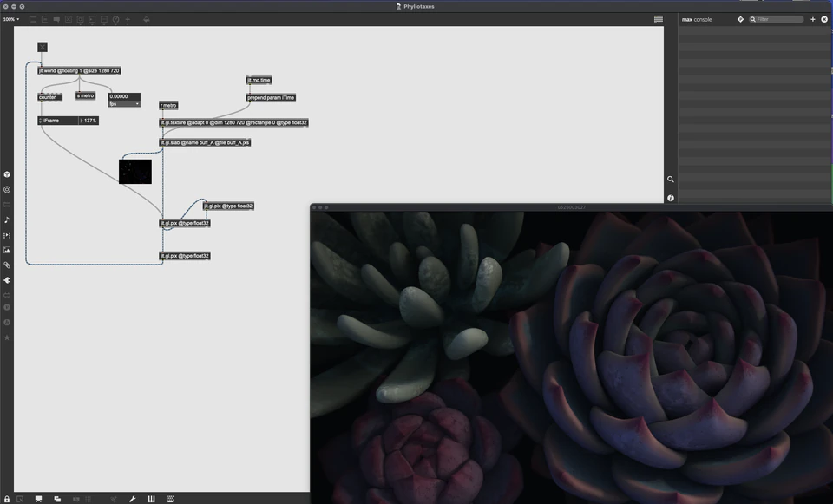Select the jit.gl.slab buff_A object
Viewport: 833px width, 504px height.
(x=205, y=143)
